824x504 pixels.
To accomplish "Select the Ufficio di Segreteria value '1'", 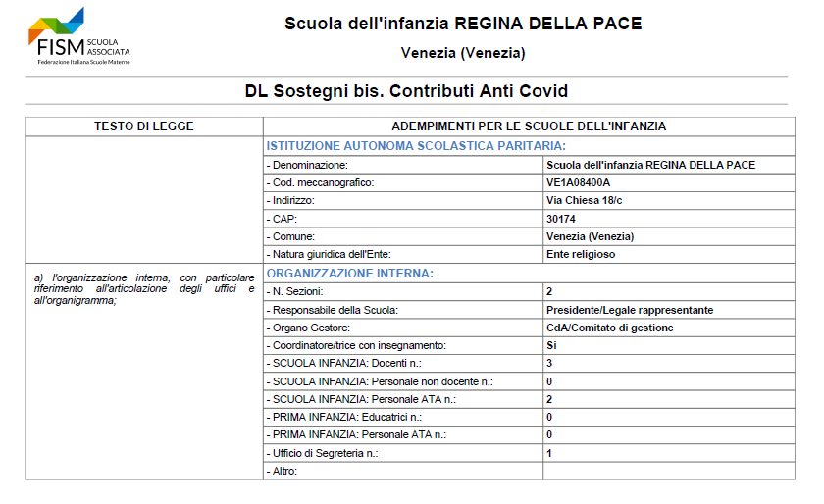I will point(549,454).
